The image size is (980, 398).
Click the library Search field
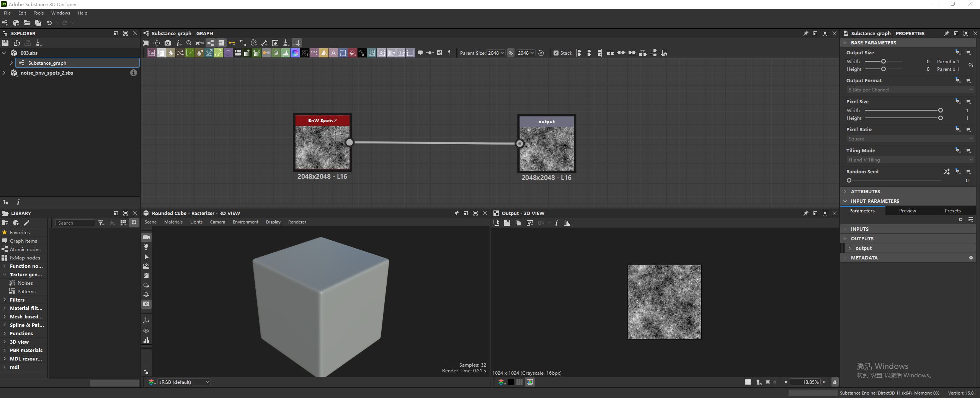[x=75, y=223]
